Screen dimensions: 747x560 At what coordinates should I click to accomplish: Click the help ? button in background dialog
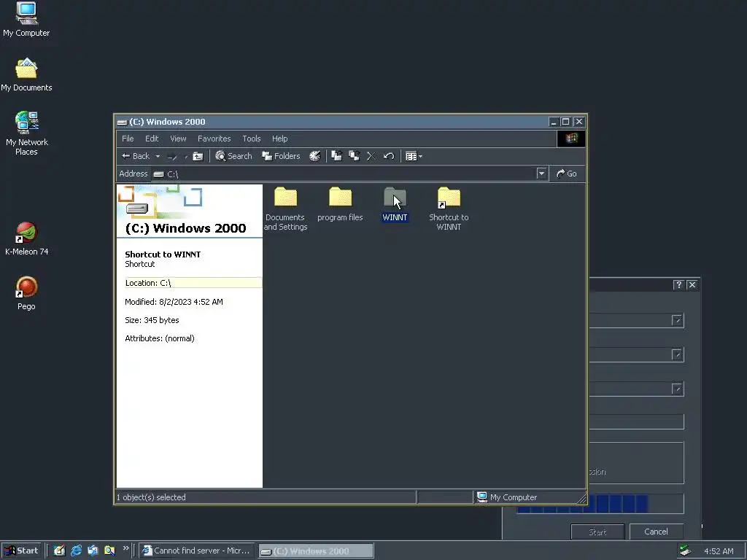[x=678, y=285]
